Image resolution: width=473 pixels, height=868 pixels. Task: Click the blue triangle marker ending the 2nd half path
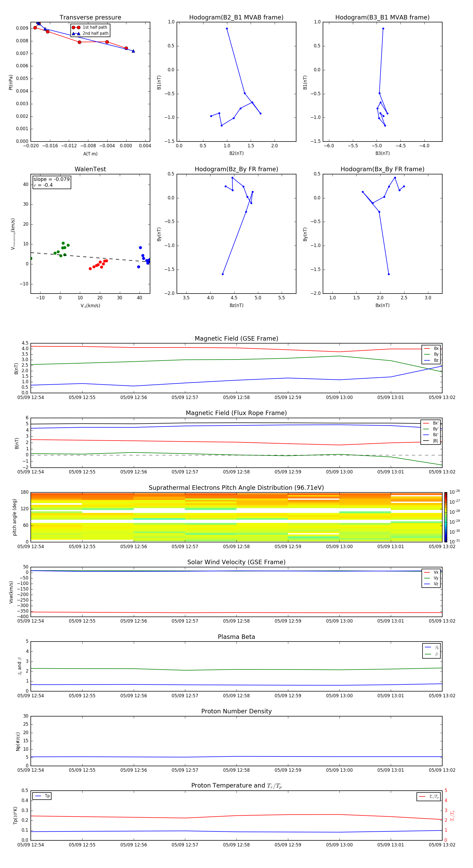pos(133,51)
